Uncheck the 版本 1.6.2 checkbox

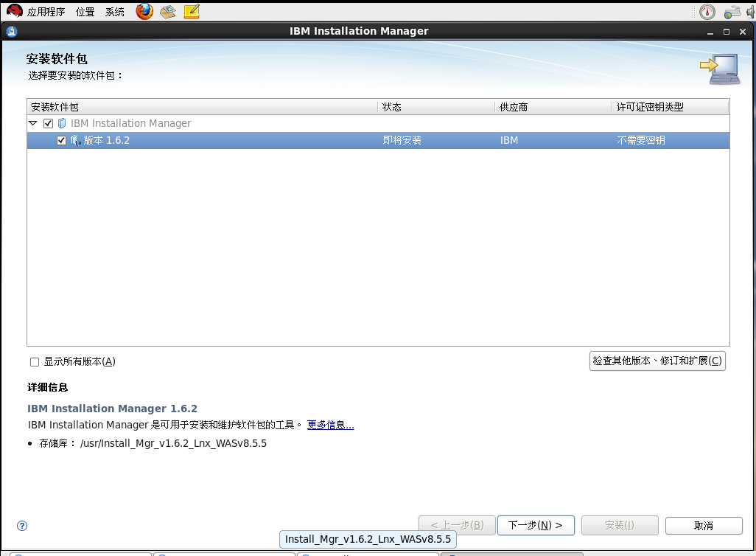pos(61,140)
